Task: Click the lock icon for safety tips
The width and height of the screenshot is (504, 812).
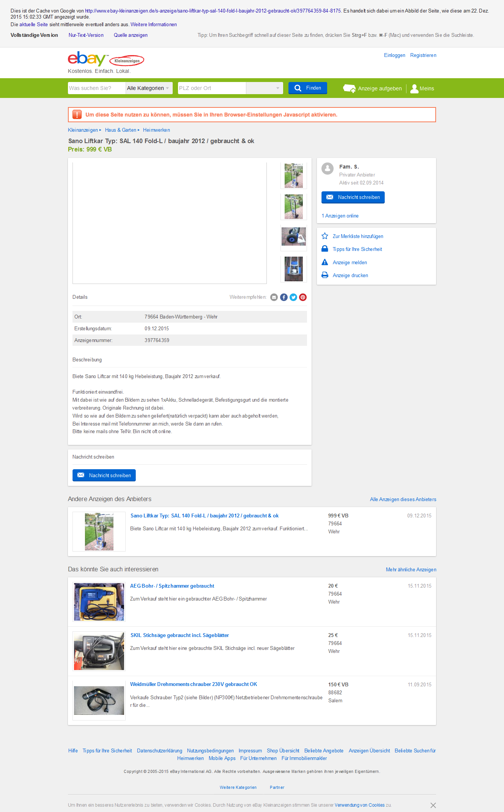Action: point(325,249)
